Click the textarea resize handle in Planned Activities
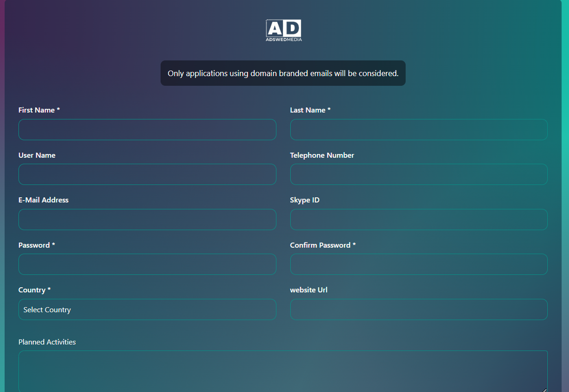Image resolution: width=569 pixels, height=392 pixels. [544, 390]
